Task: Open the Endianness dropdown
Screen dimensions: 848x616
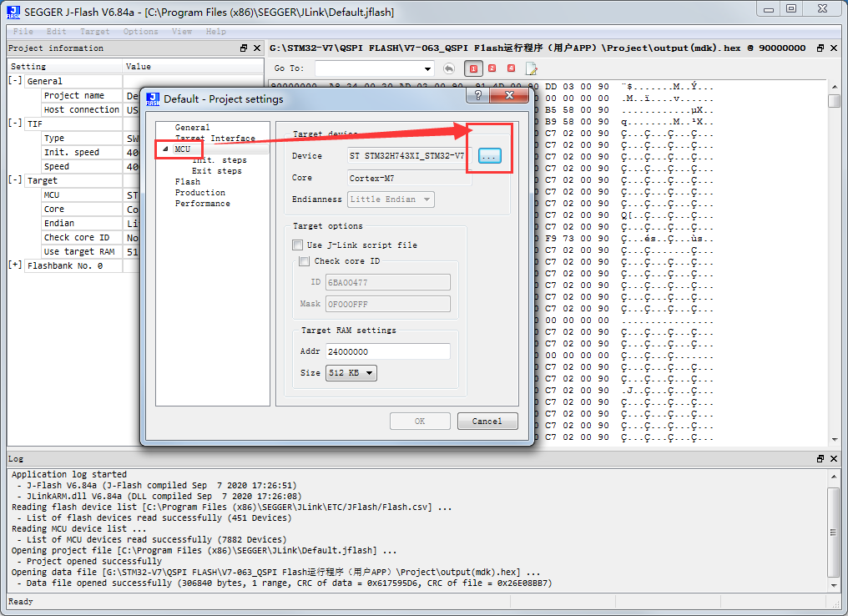Action: (391, 199)
